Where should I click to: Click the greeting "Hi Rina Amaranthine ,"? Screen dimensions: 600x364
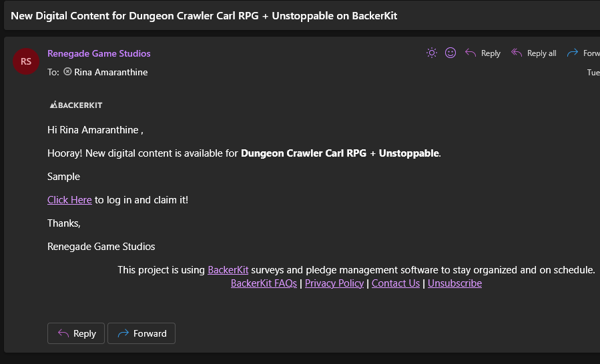tap(95, 130)
